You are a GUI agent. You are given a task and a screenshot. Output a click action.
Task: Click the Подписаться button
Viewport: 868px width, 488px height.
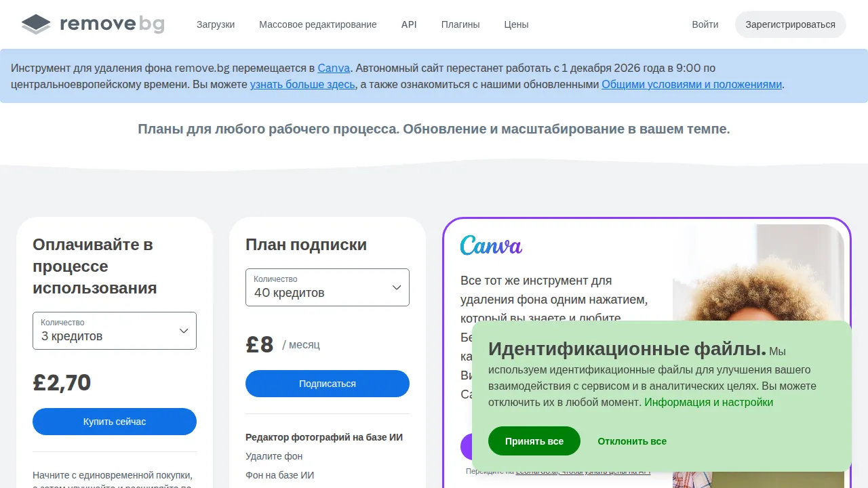click(328, 384)
